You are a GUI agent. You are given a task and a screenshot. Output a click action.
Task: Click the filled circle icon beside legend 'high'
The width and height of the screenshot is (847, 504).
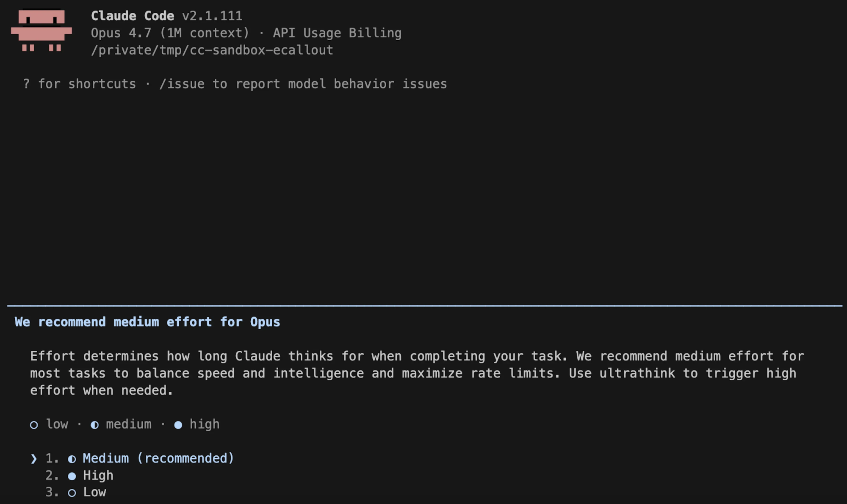178,425
